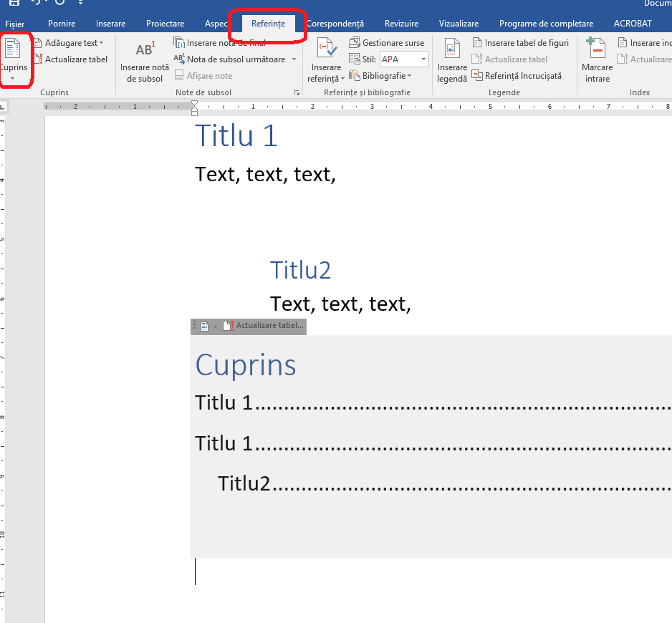Open the Stil citation style combo box

(403, 59)
